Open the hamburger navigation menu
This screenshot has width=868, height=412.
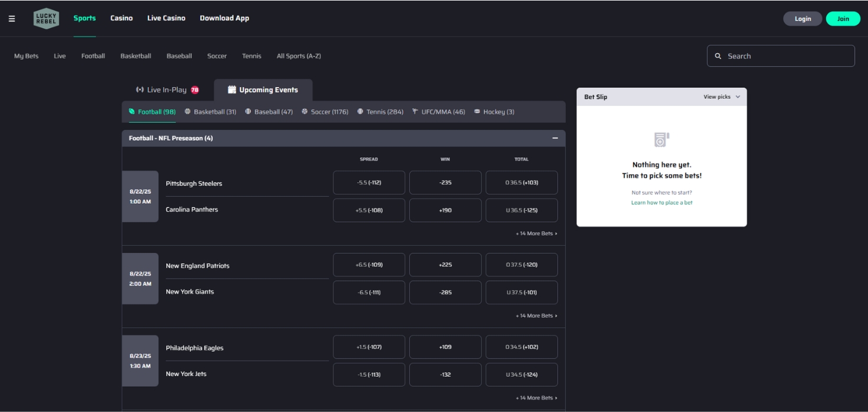coord(11,18)
